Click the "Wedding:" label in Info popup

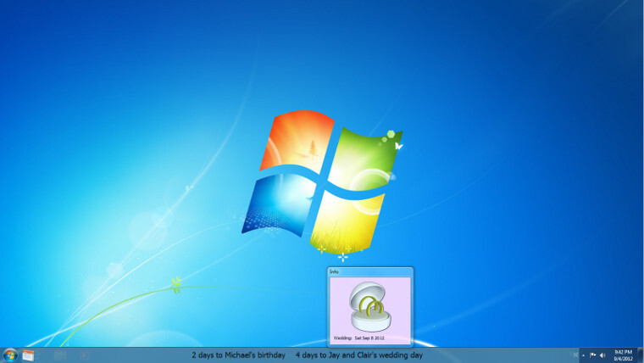click(x=343, y=338)
